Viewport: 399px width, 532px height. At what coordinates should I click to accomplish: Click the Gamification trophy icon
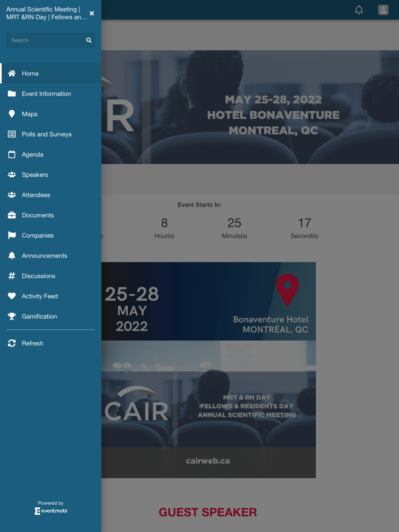[12, 316]
